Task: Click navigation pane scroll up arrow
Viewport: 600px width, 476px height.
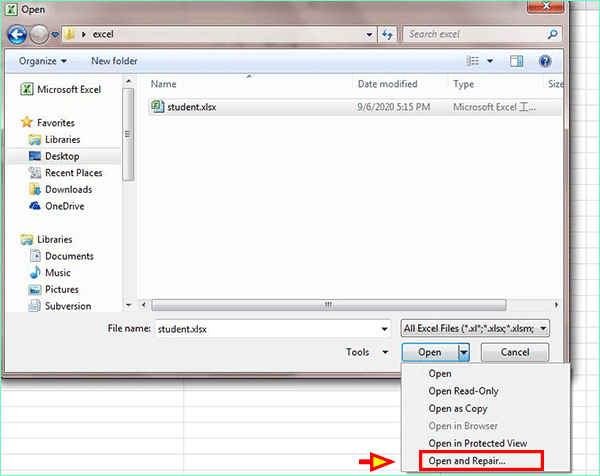Action: tap(129, 81)
